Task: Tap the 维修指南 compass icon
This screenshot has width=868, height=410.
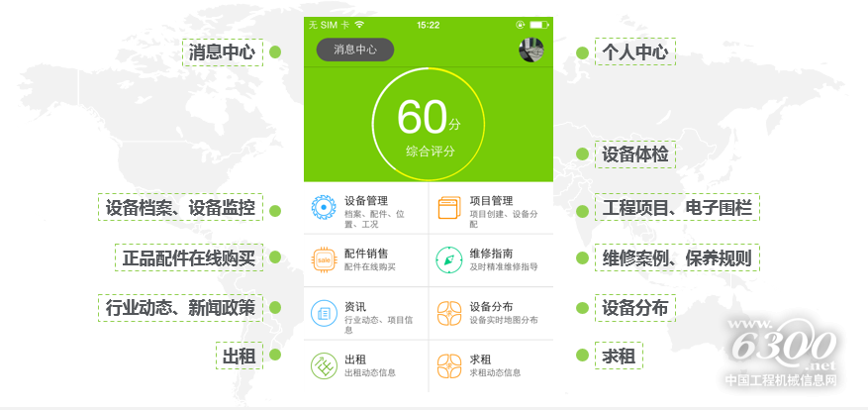Action: coord(449,260)
